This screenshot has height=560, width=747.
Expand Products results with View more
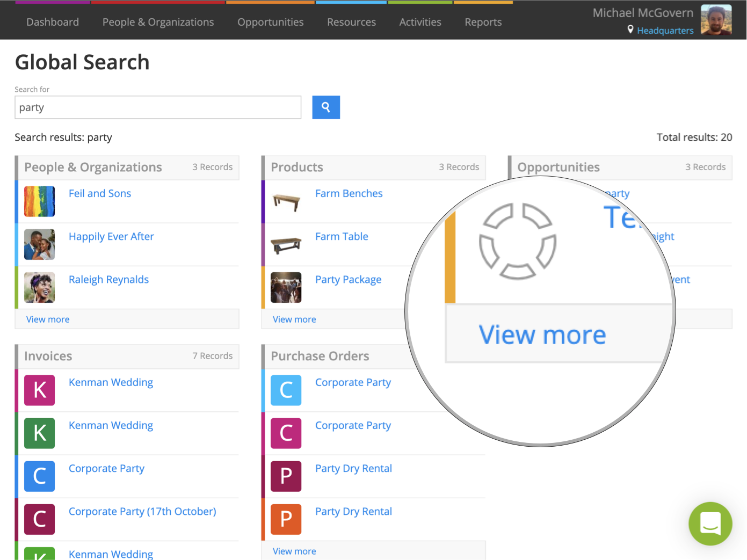point(294,319)
